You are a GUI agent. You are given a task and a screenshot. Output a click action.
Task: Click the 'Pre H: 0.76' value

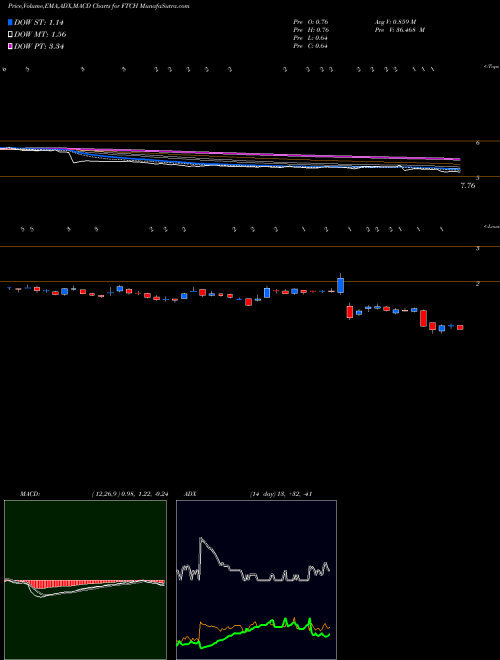point(311,30)
